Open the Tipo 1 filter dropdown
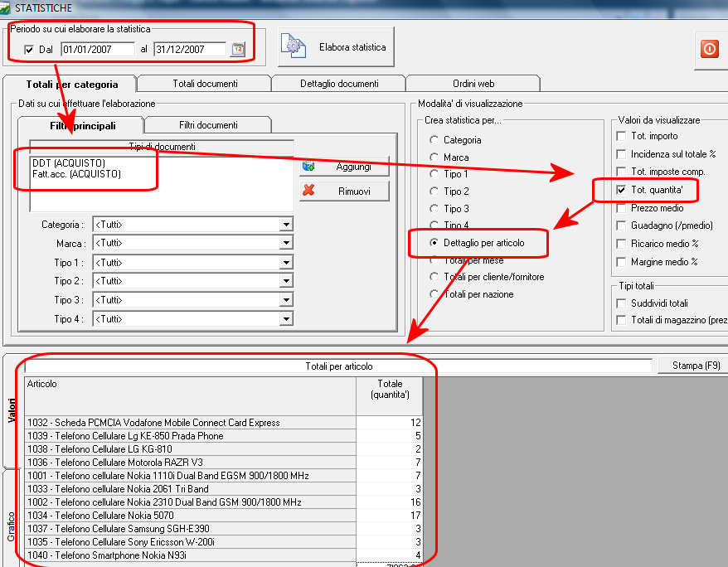 [x=286, y=263]
